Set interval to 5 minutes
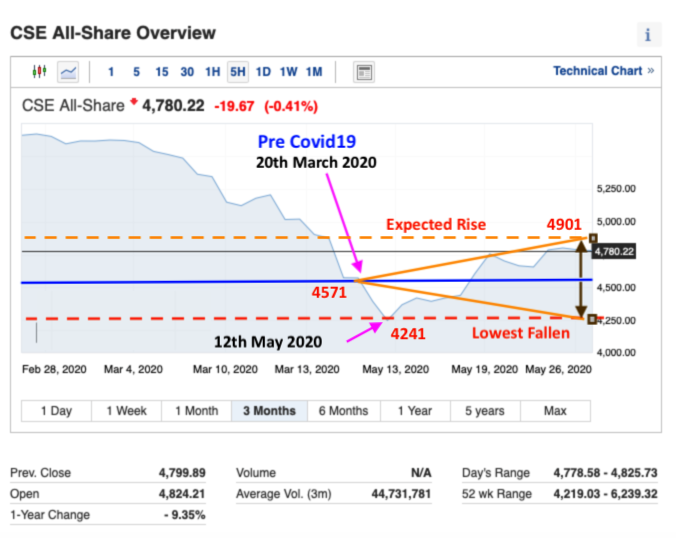Viewport: 676px width, 538px height. point(136,72)
